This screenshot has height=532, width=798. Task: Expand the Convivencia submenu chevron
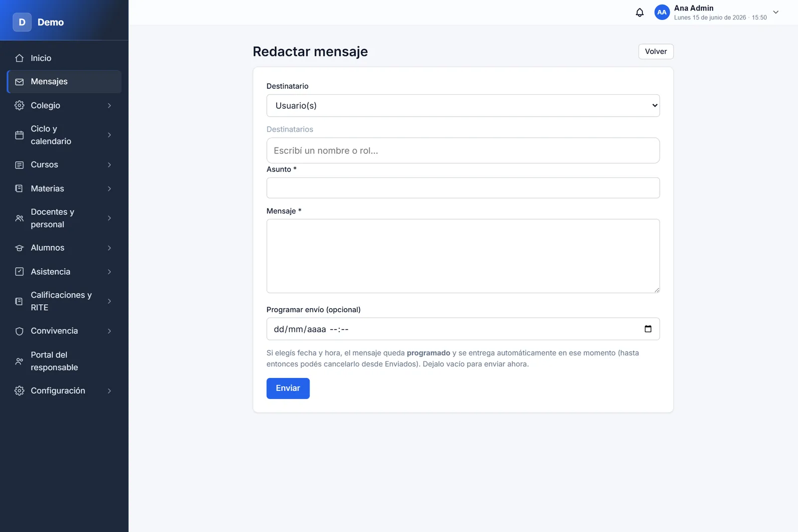(x=109, y=331)
